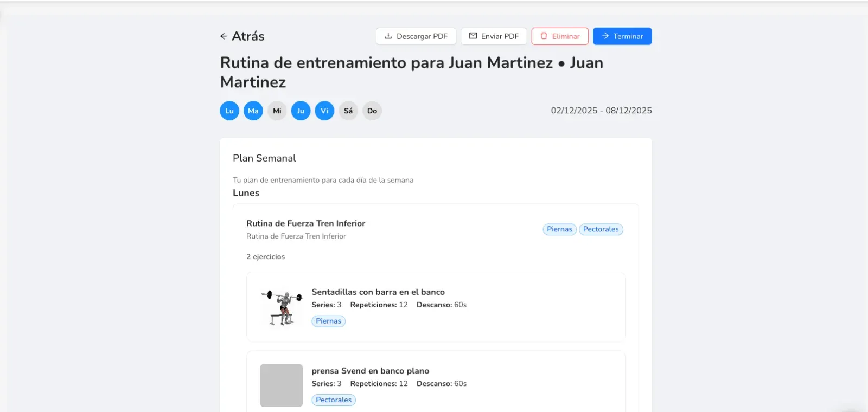This screenshot has height=412, width=868.
Task: Click the 'prensa Svend en banco plano' title
Action: pos(371,371)
